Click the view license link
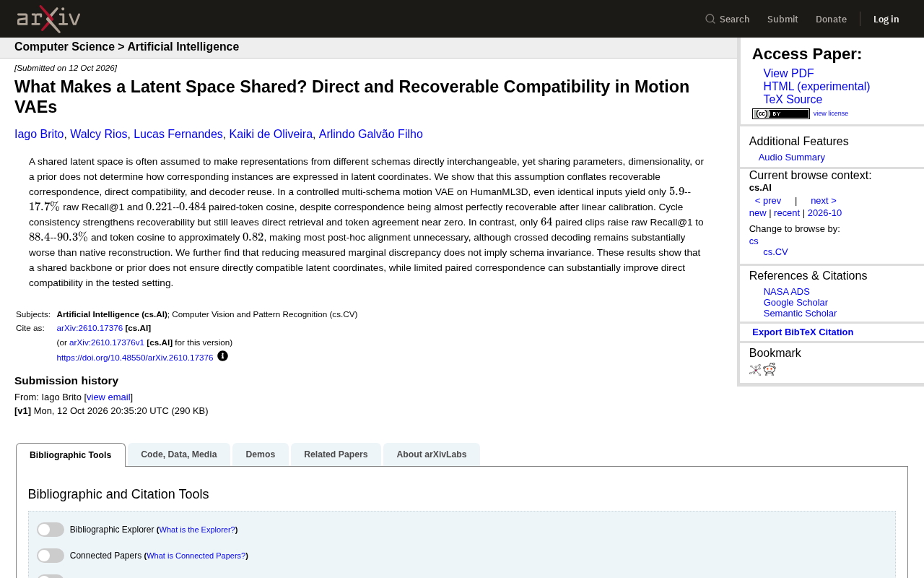The width and height of the screenshot is (924, 578). (831, 113)
